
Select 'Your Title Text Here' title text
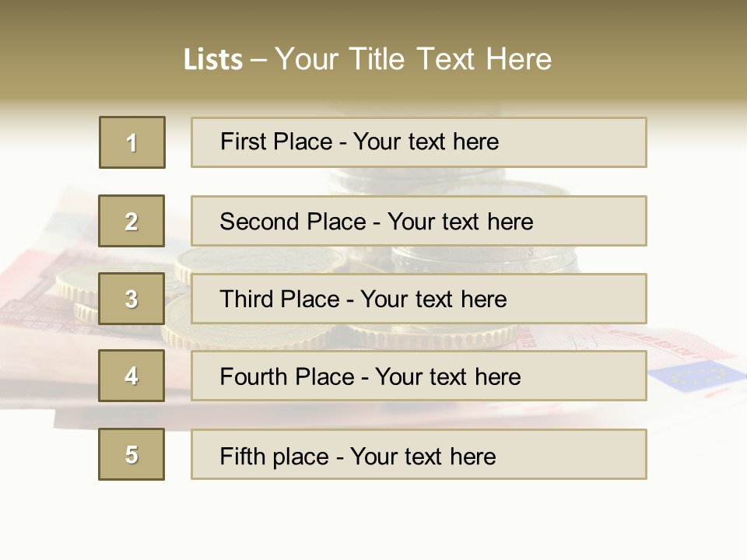click(413, 59)
